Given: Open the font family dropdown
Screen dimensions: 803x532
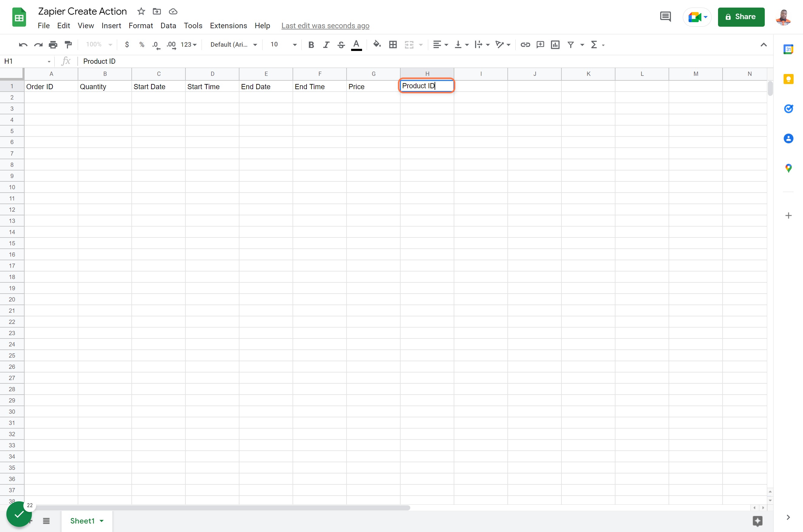Looking at the screenshot, I should tap(233, 45).
